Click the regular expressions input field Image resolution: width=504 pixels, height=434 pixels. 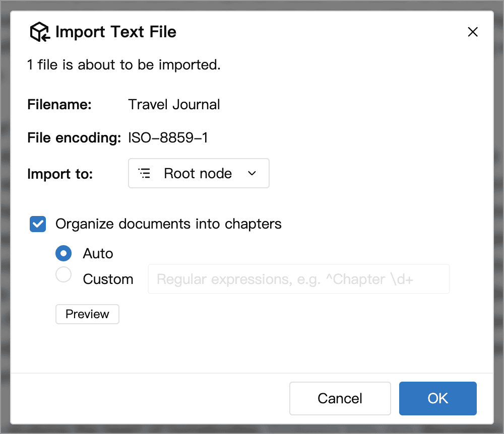point(298,279)
